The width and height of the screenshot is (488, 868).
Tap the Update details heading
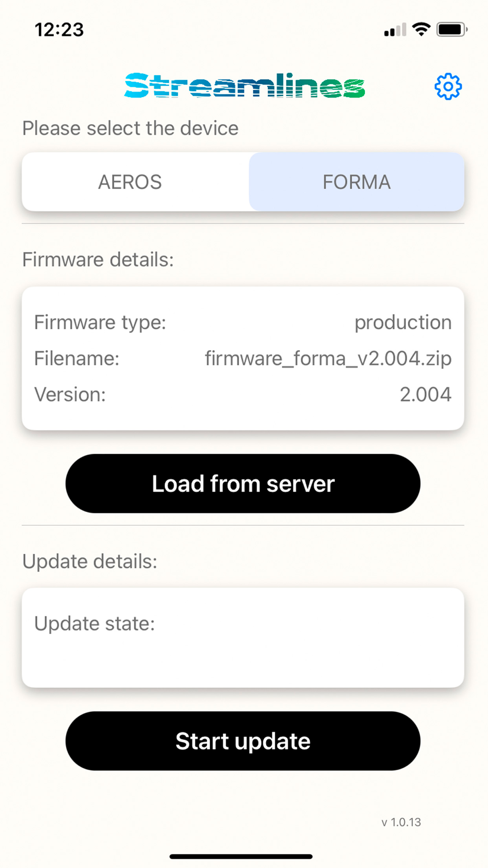click(90, 561)
